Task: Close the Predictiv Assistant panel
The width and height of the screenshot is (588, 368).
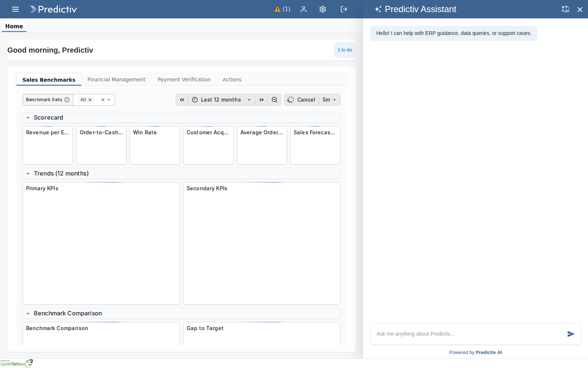Action: coord(580,9)
